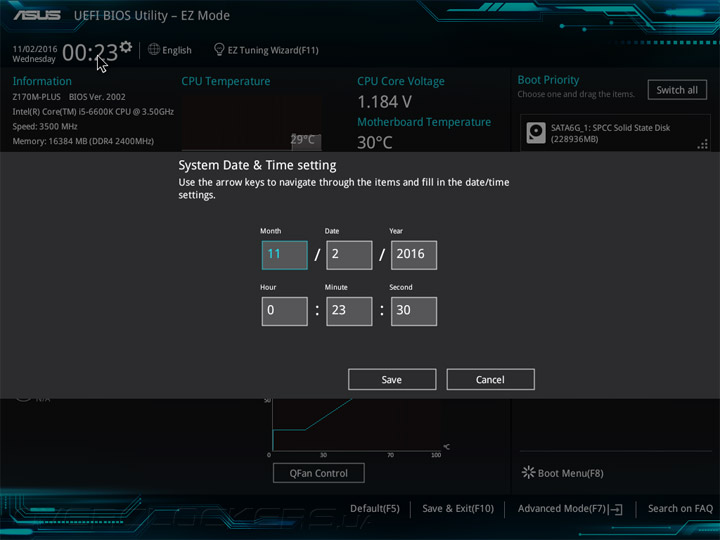Click the 00:23 system clock
The image size is (720, 540).
90,52
